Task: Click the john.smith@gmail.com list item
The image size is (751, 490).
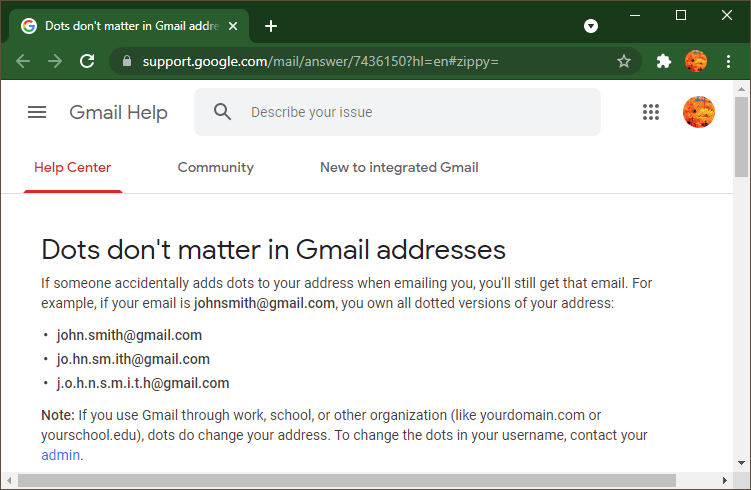Action: 129,335
